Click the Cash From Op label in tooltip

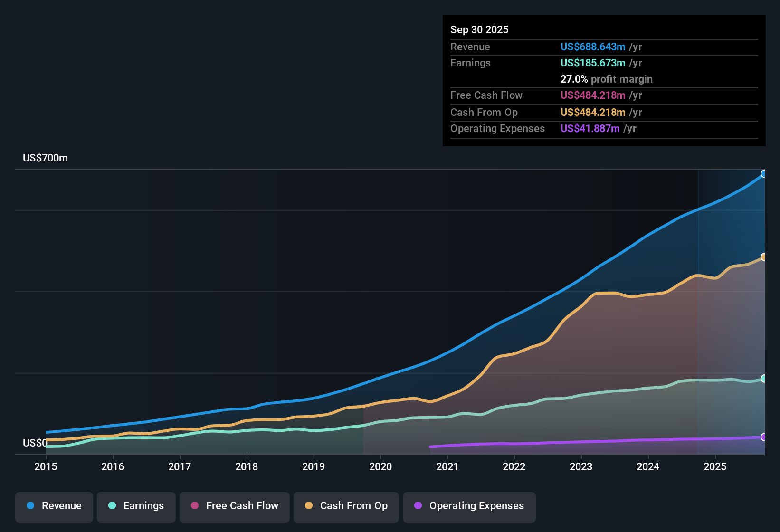coord(484,112)
